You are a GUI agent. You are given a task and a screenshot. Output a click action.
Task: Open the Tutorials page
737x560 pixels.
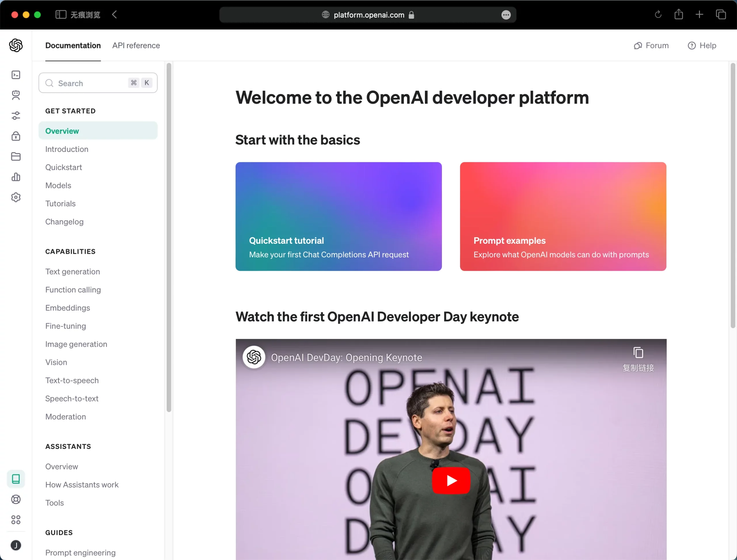pos(60,203)
